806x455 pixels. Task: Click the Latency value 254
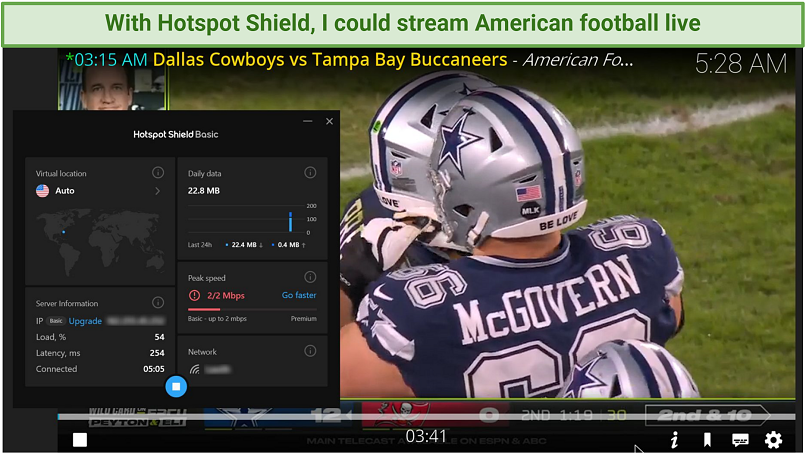157,353
